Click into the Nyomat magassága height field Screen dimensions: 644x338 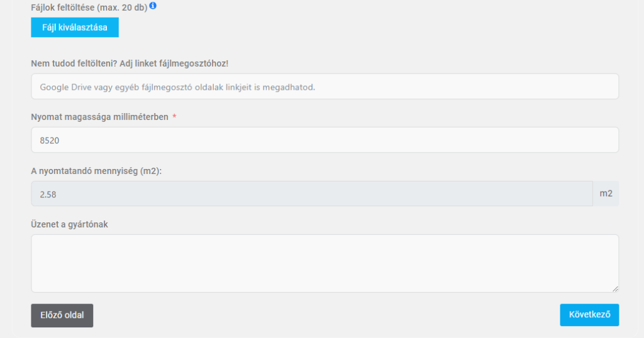(x=325, y=140)
